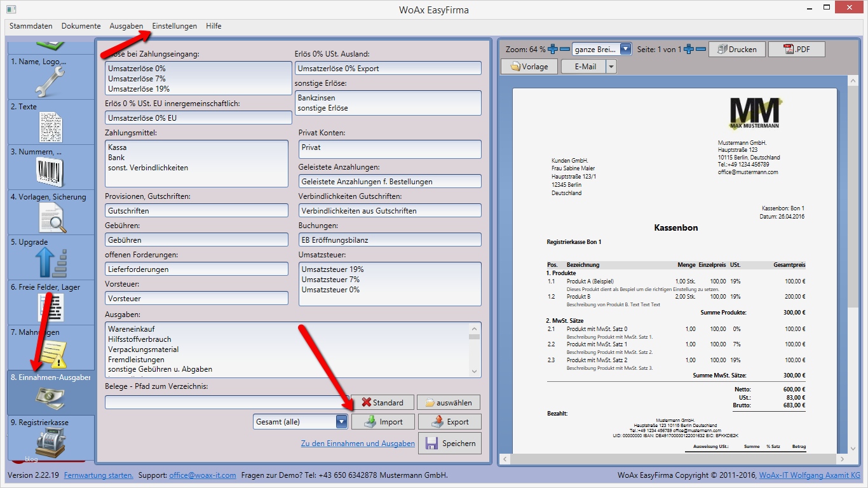The width and height of the screenshot is (868, 488).
Task: Click the 'Fernwartung starten.' link
Action: 99,475
